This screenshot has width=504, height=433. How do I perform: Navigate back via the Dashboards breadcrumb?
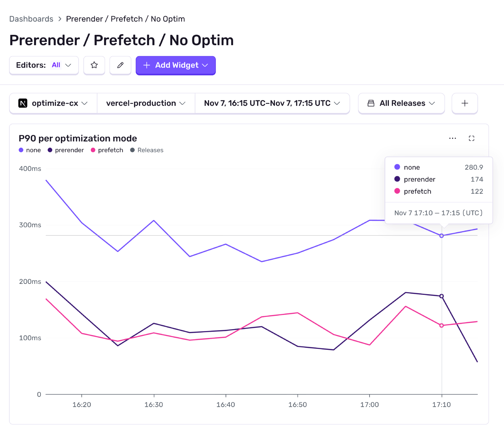tap(31, 19)
